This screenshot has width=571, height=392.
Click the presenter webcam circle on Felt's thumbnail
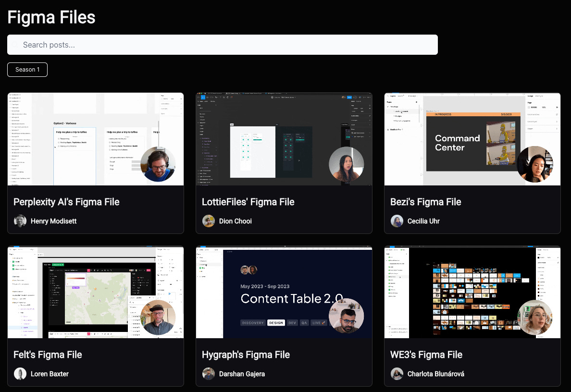(x=158, y=317)
